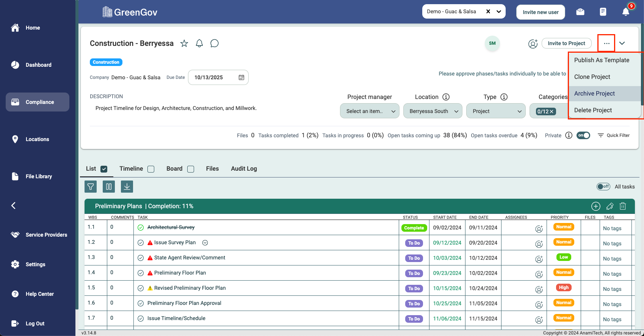Star the Construction - Berryessa project
The height and width of the screenshot is (336, 644).
pos(184,43)
